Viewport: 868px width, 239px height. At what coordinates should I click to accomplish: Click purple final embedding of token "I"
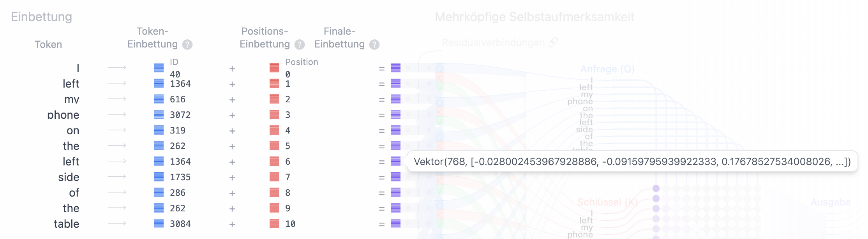396,68
